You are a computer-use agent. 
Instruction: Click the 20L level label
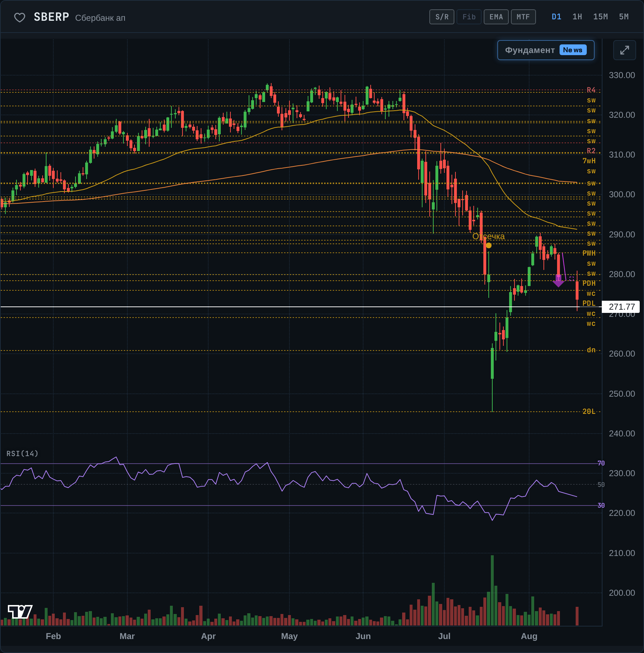(589, 411)
